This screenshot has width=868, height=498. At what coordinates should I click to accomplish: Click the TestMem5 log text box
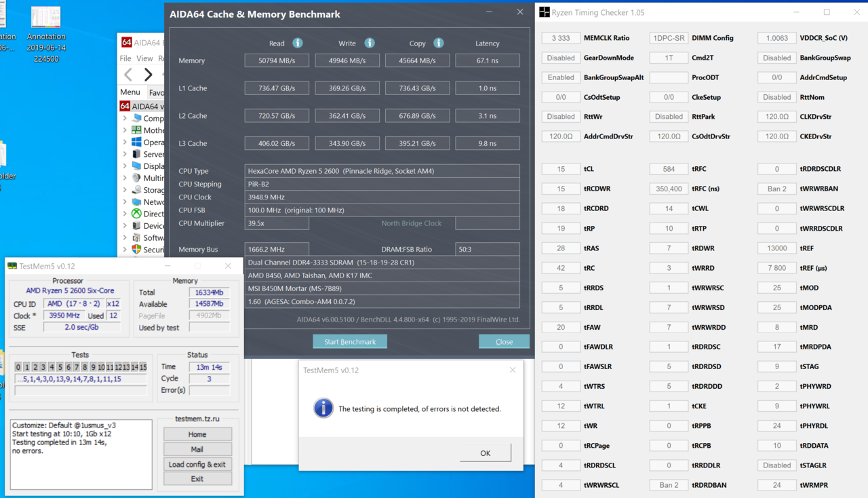click(x=81, y=454)
